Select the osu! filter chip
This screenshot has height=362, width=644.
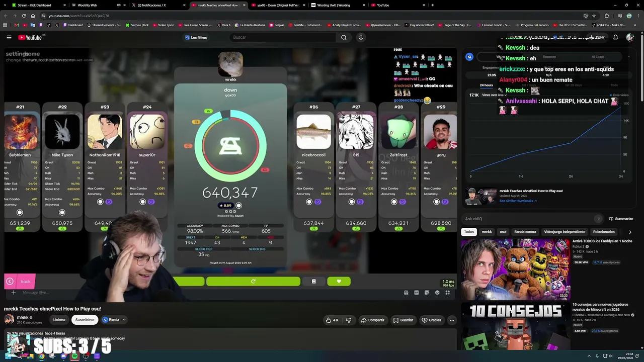(503, 232)
